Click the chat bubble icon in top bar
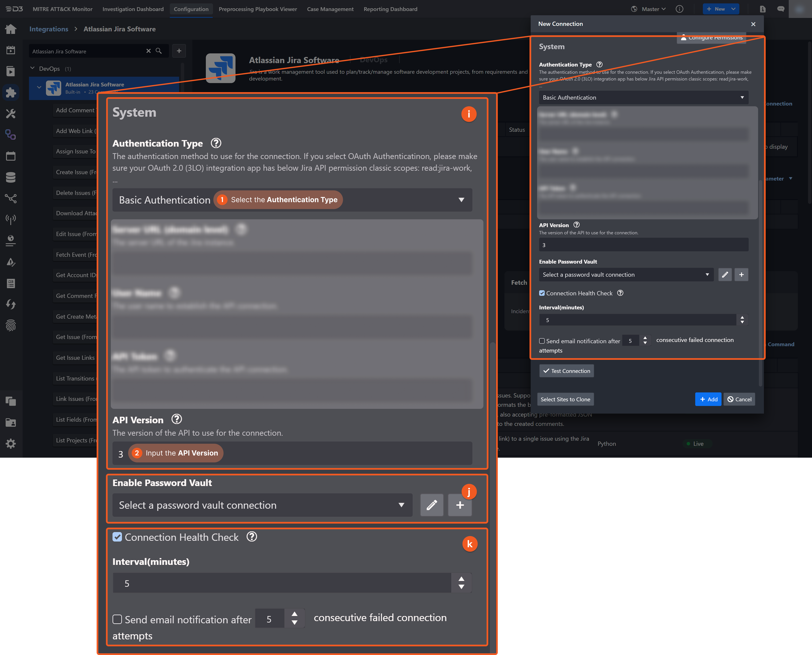This screenshot has width=812, height=655. tap(781, 9)
